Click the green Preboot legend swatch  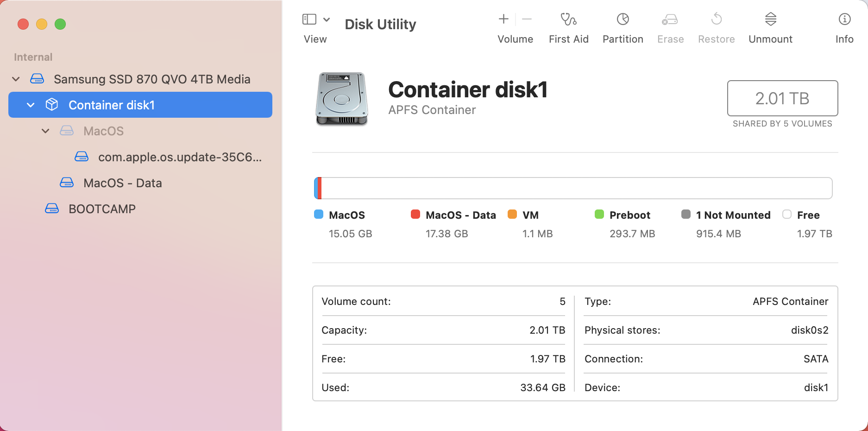tap(599, 214)
